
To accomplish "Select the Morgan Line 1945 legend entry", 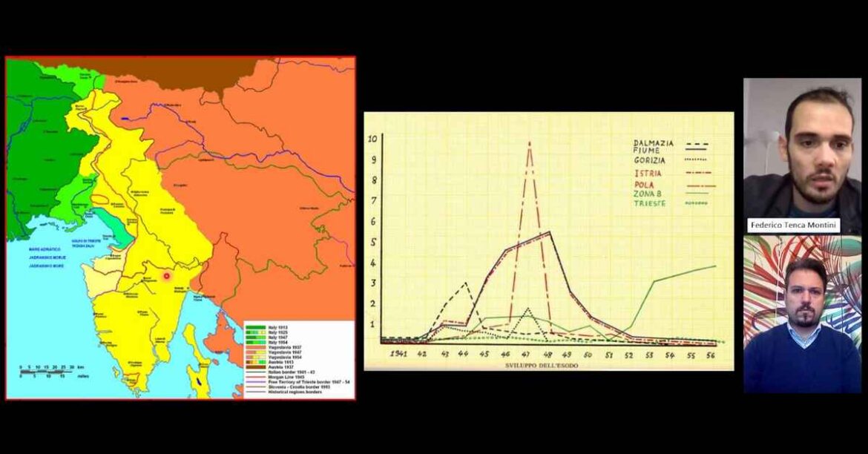I will (275, 377).
